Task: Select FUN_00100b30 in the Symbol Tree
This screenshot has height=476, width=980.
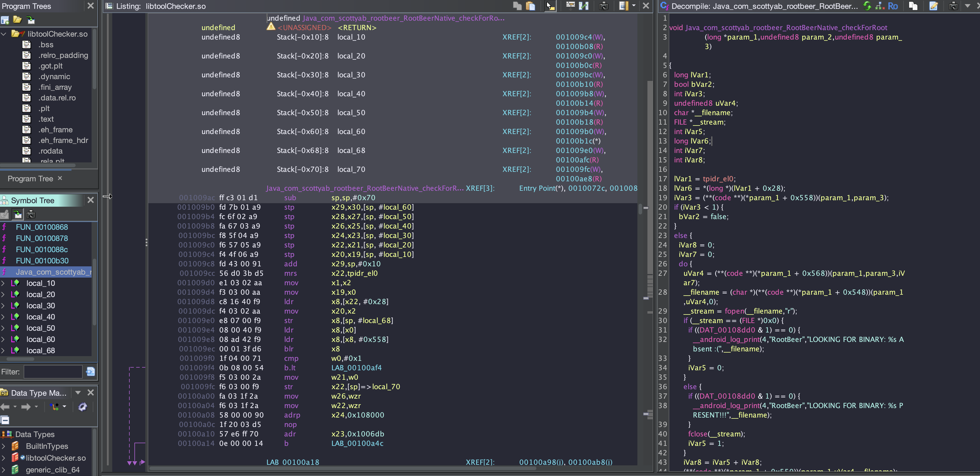Action: point(42,261)
